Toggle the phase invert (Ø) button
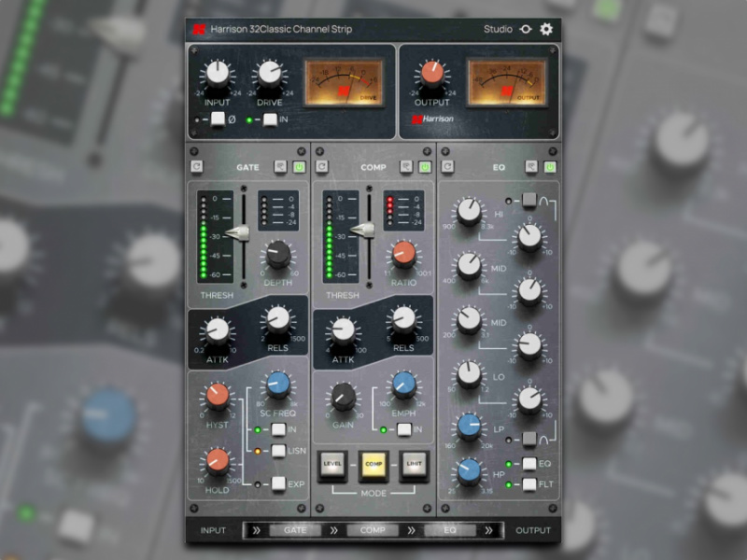Viewport: 747px width, 560px height. tap(218, 119)
